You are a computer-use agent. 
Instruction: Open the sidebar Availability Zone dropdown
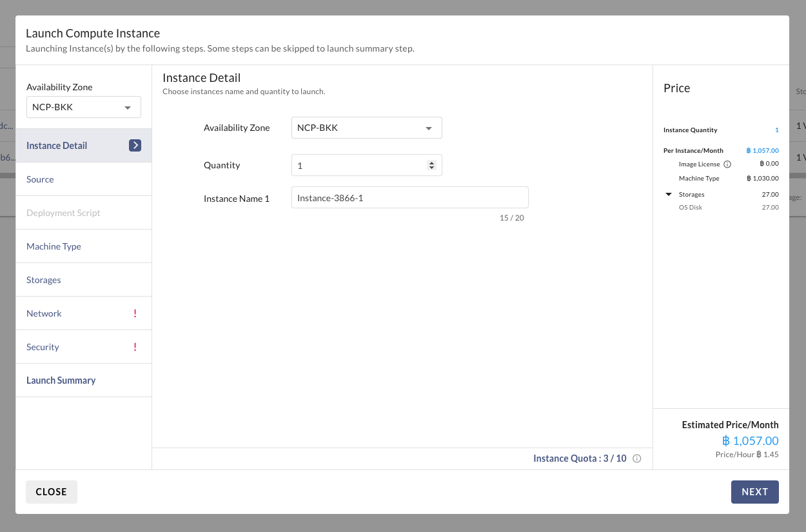[84, 107]
